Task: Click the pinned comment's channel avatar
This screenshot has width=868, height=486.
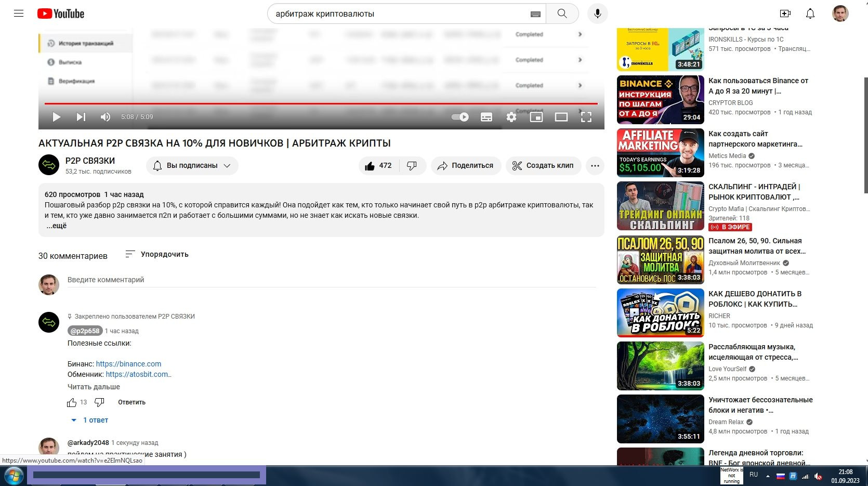Action: tap(49, 322)
